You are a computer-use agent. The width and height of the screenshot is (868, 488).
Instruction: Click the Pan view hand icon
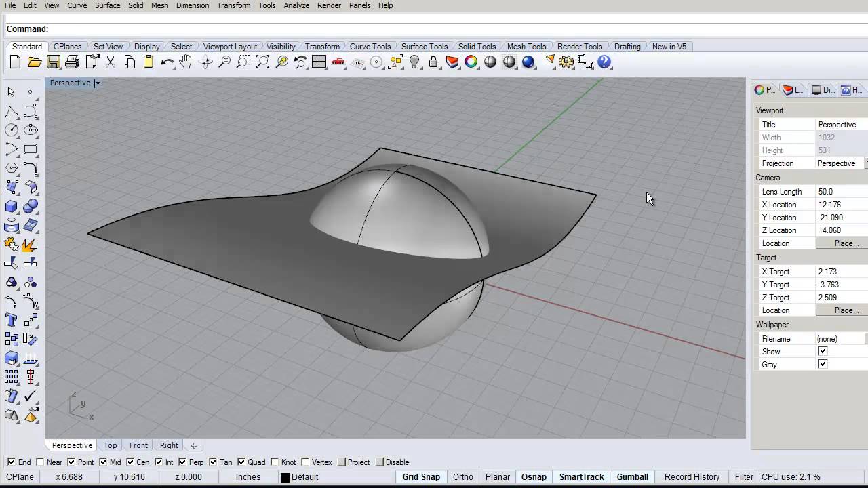(186, 62)
